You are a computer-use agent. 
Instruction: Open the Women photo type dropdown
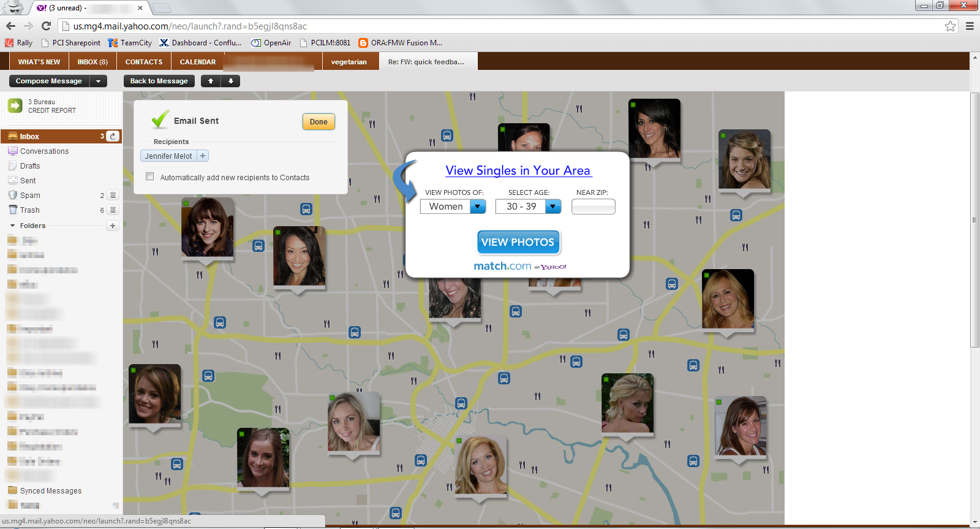[x=478, y=207]
